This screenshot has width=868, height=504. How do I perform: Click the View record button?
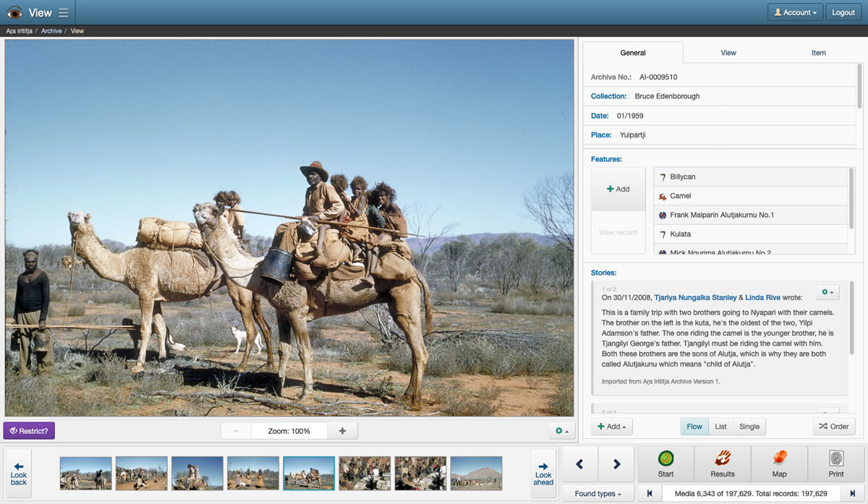[x=618, y=232]
